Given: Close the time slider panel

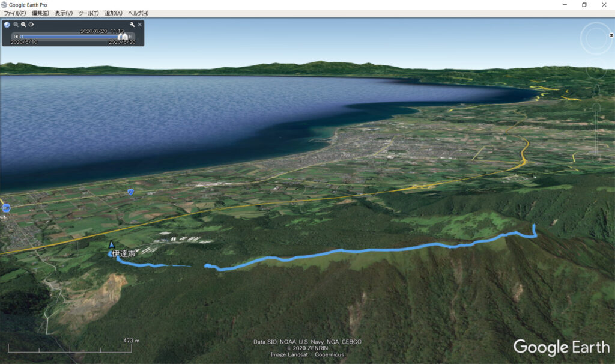Looking at the screenshot, I should (x=140, y=25).
